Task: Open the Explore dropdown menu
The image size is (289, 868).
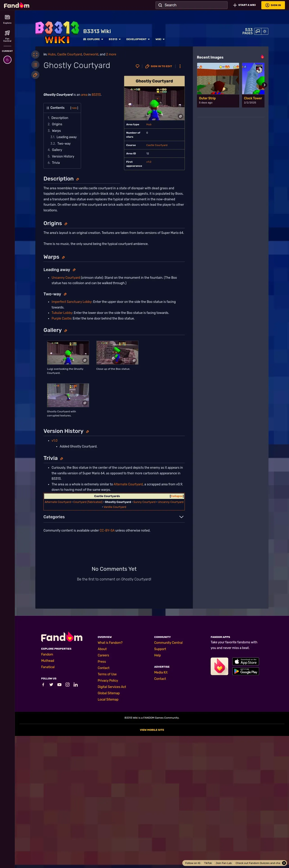Action: (93, 39)
